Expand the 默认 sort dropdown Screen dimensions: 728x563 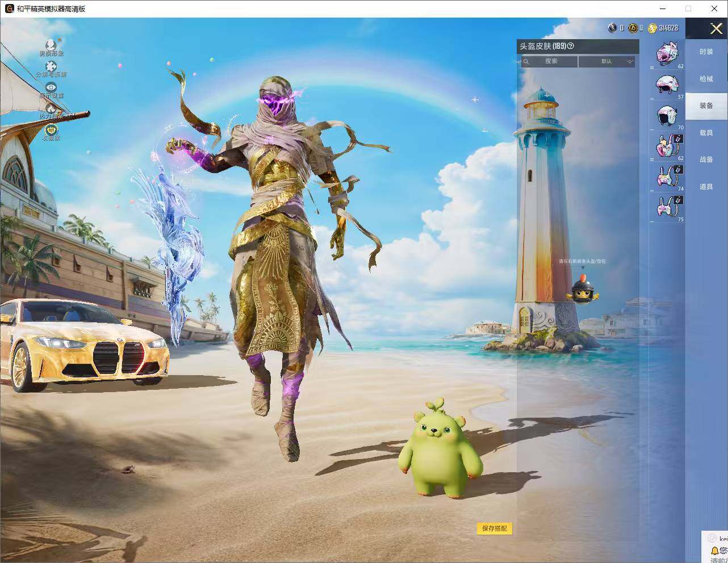606,61
